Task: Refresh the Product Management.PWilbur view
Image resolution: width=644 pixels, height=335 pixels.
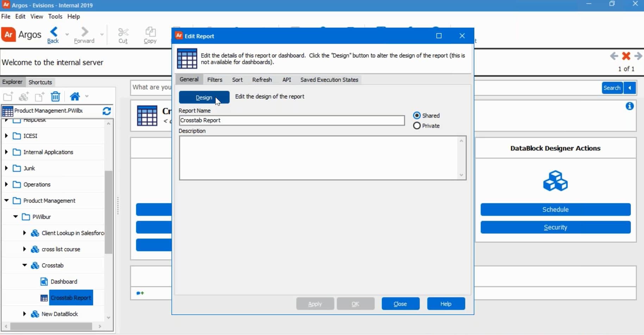Action: click(107, 111)
